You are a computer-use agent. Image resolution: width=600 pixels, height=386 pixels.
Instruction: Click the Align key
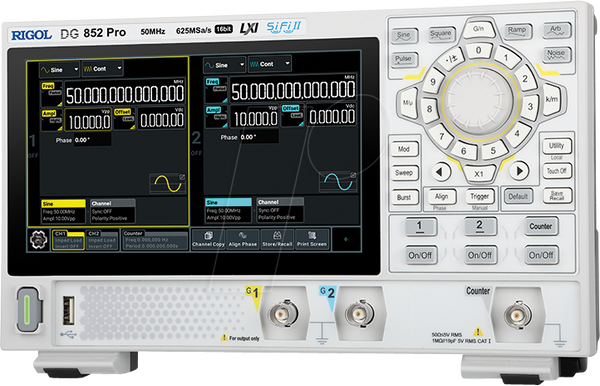point(441,197)
